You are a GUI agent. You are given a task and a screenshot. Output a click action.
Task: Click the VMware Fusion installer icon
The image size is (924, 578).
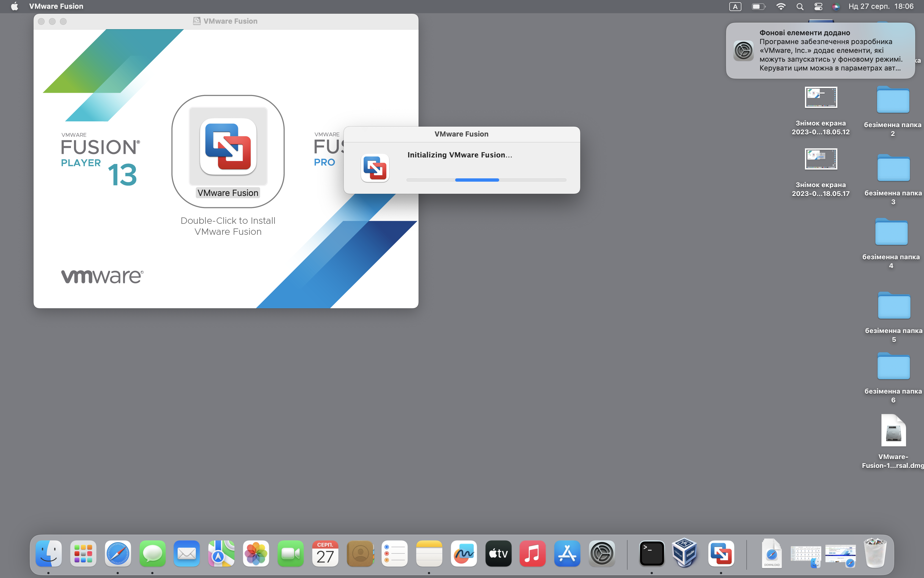tap(228, 146)
